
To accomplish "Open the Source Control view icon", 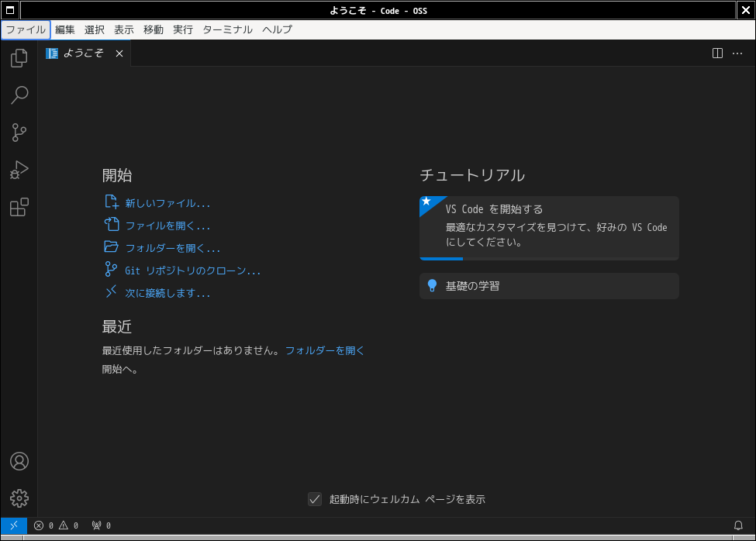I will coord(19,132).
